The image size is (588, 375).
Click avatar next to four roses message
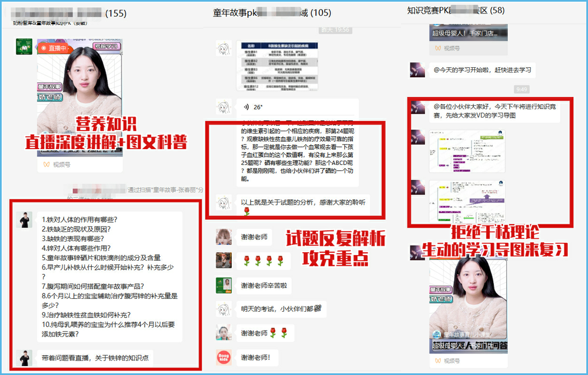(x=224, y=261)
